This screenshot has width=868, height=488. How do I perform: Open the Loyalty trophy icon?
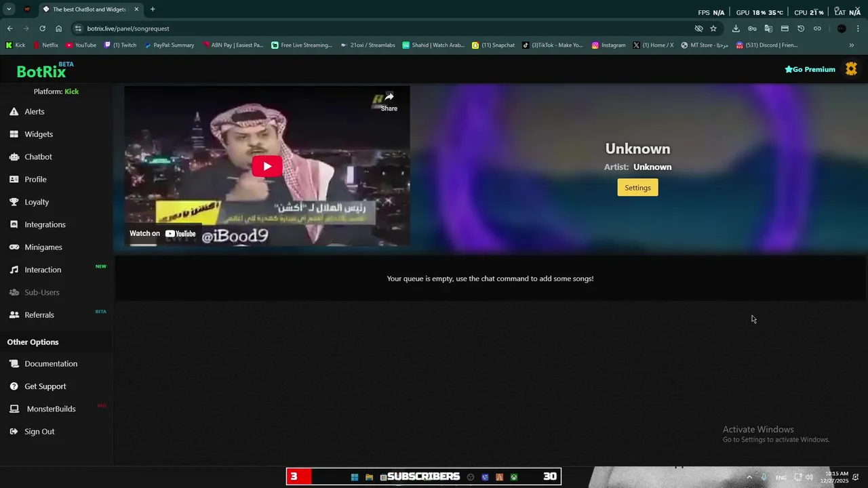tap(14, 202)
